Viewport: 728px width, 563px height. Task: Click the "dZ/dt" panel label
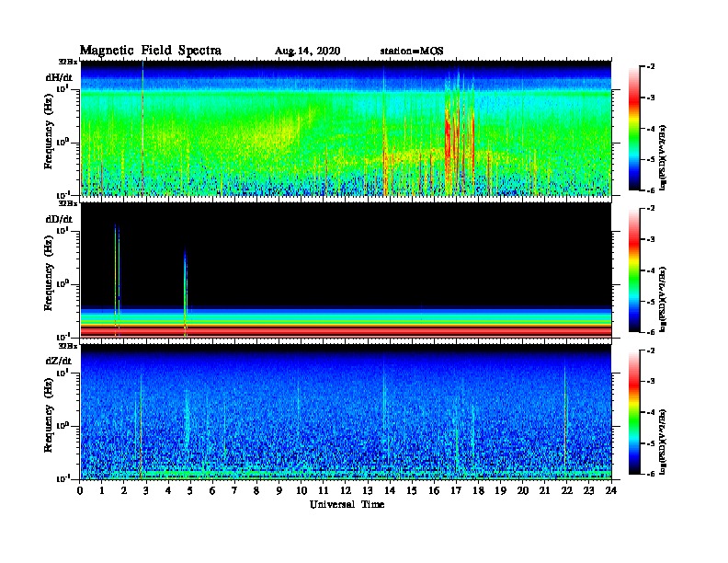click(x=59, y=361)
